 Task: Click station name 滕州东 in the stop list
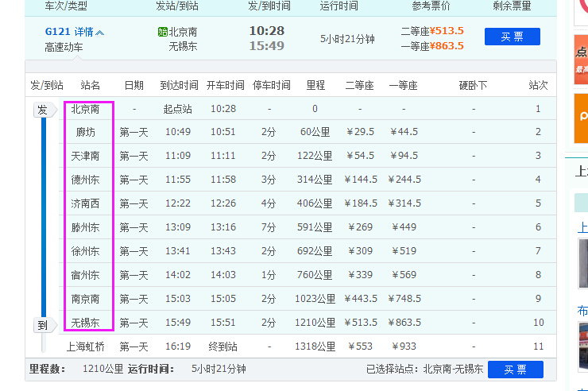click(86, 227)
